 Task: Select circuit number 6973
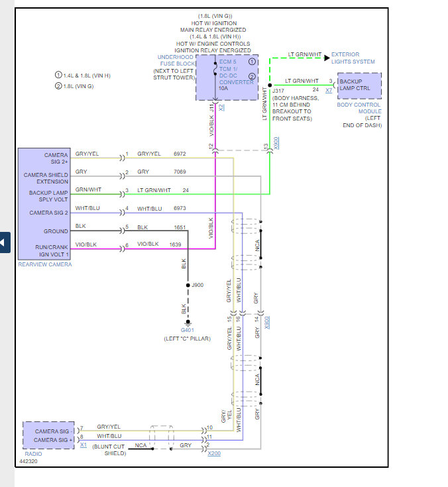point(180,208)
